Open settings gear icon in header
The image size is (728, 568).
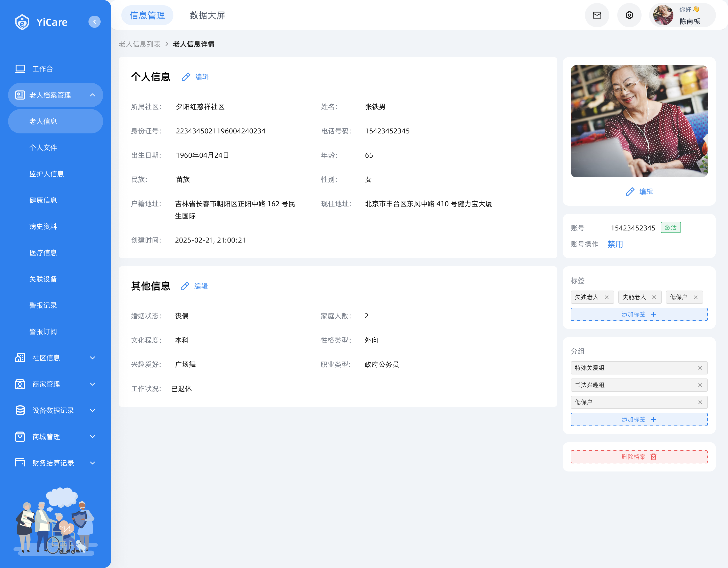click(x=629, y=15)
